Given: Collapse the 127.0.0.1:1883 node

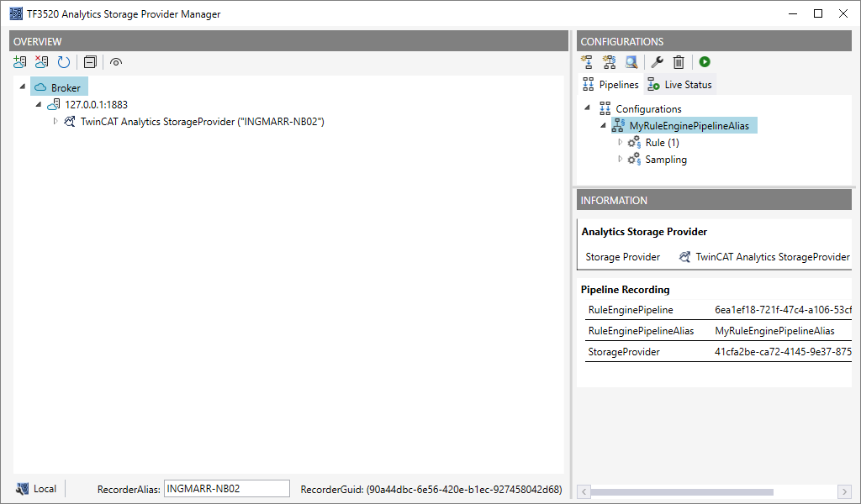Looking at the screenshot, I should click(39, 104).
